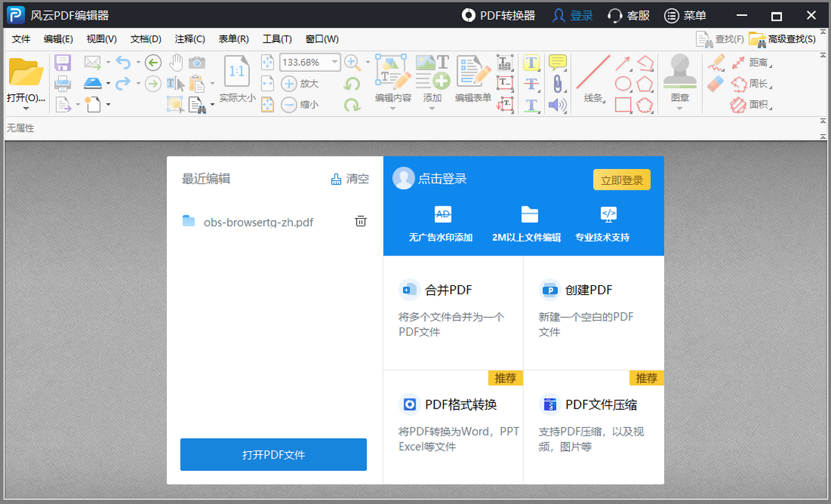Clear recent list with 清空
This screenshot has width=831, height=504.
click(x=350, y=179)
